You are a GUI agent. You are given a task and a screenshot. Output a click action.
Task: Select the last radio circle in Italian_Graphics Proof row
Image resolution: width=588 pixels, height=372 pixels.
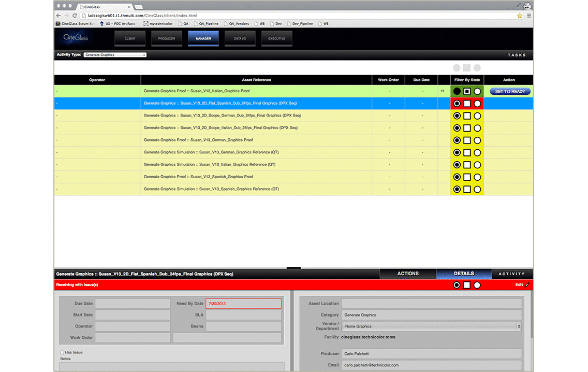[477, 92]
